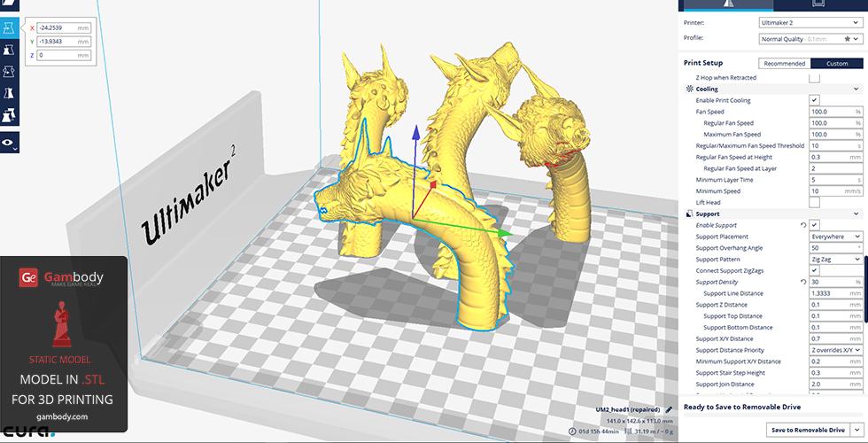The width and height of the screenshot is (868, 443).
Task: Open the Profile dropdown showing Normal Quality
Action: [810, 39]
